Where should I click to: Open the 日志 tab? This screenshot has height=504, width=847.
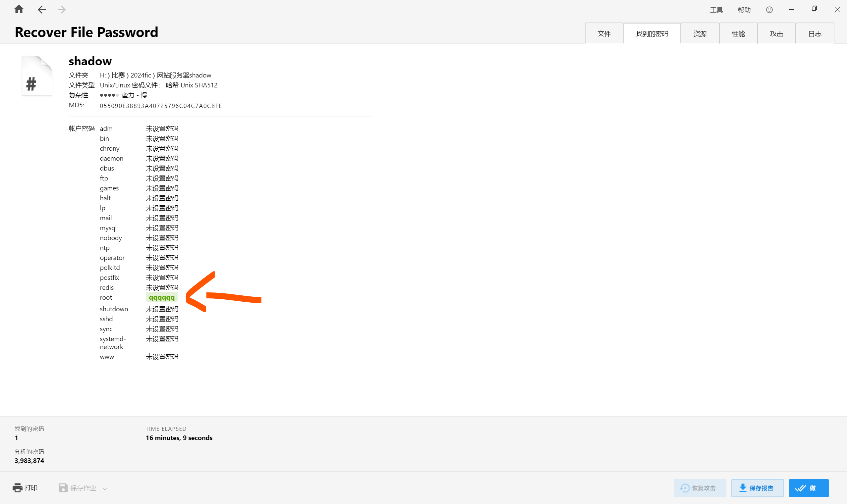[815, 34]
